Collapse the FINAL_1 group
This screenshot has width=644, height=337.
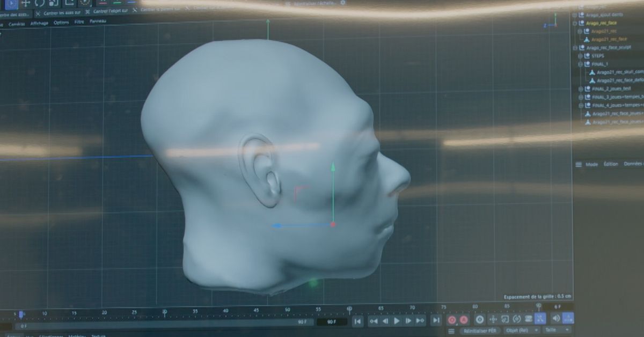(x=580, y=64)
